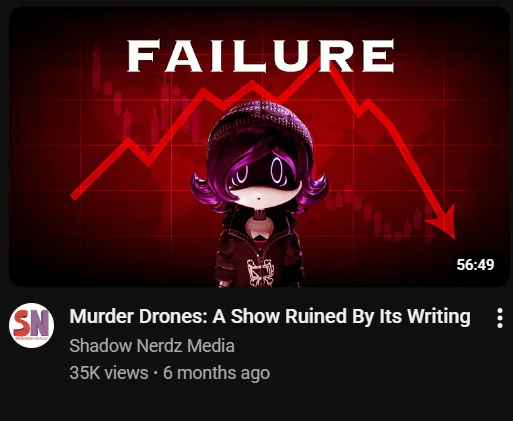Image resolution: width=513 pixels, height=421 pixels.
Task: Click the 56:49 duration badge
Action: click(x=475, y=264)
